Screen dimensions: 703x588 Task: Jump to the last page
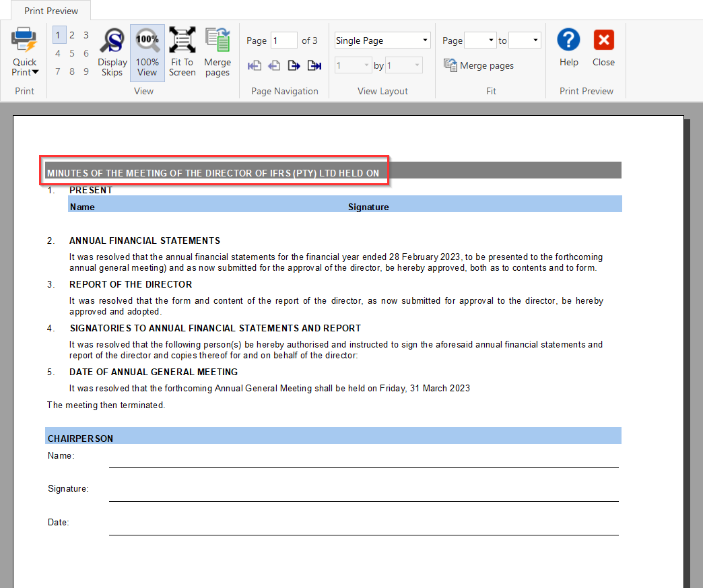[x=314, y=65]
